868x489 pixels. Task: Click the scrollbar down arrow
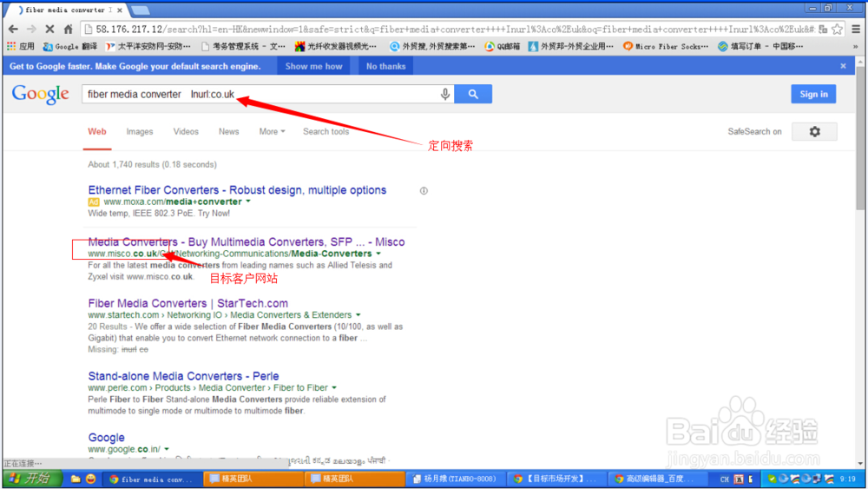tap(859, 464)
